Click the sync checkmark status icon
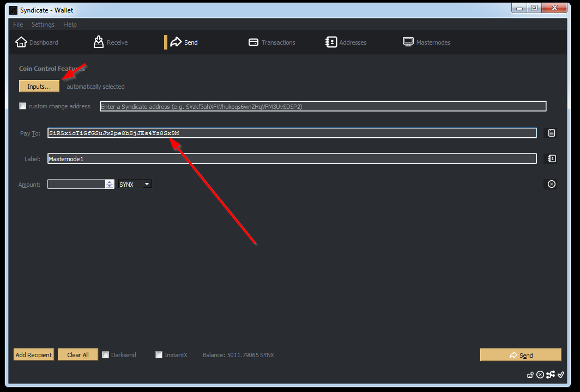 pyautogui.click(x=561, y=375)
